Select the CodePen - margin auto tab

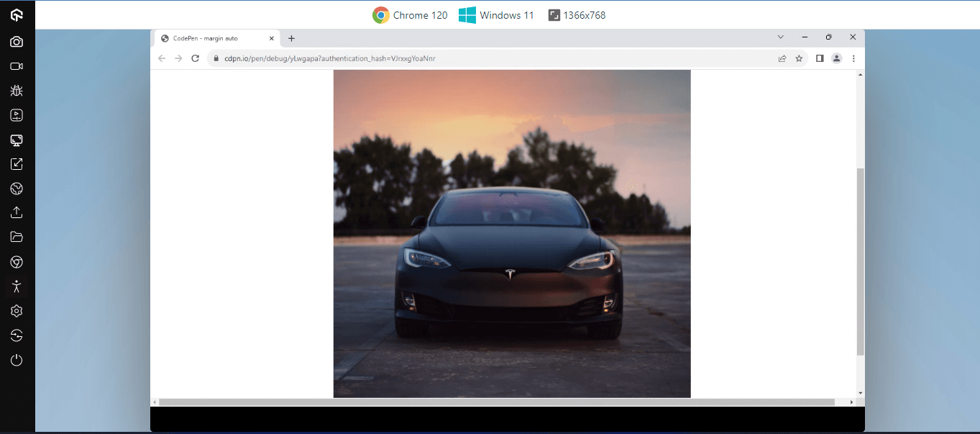tap(217, 39)
